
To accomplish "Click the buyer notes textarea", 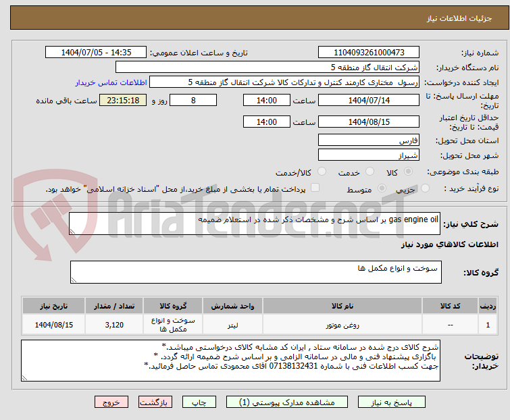I will [230, 361].
